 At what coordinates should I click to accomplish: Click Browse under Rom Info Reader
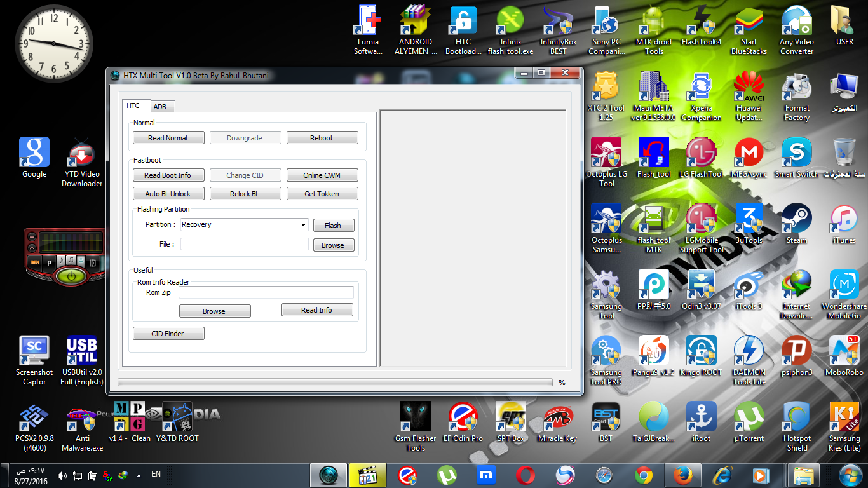[x=215, y=311]
